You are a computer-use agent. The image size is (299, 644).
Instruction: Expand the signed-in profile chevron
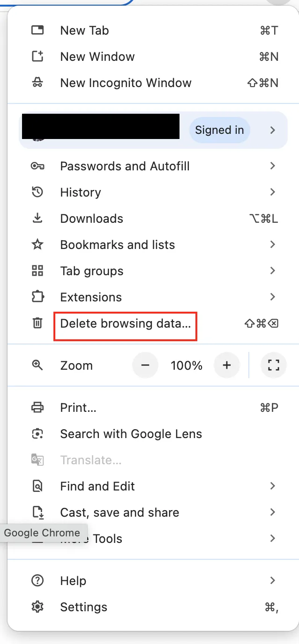tap(273, 130)
